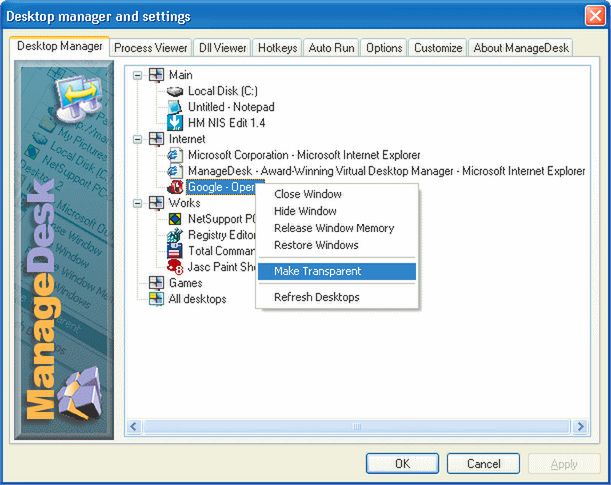
Task: Click the Cancel button
Action: [x=484, y=464]
